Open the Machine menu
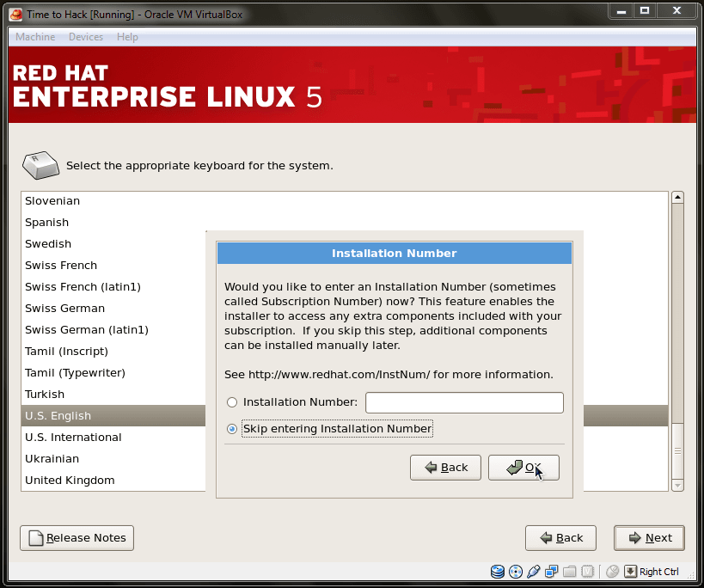Screen dimensions: 704x588 35,37
